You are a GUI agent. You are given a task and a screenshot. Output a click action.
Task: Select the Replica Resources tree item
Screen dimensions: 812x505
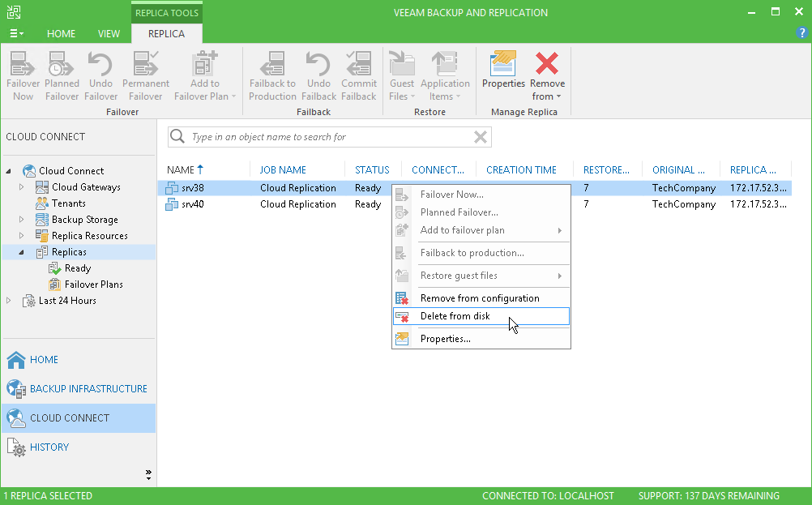pos(90,236)
